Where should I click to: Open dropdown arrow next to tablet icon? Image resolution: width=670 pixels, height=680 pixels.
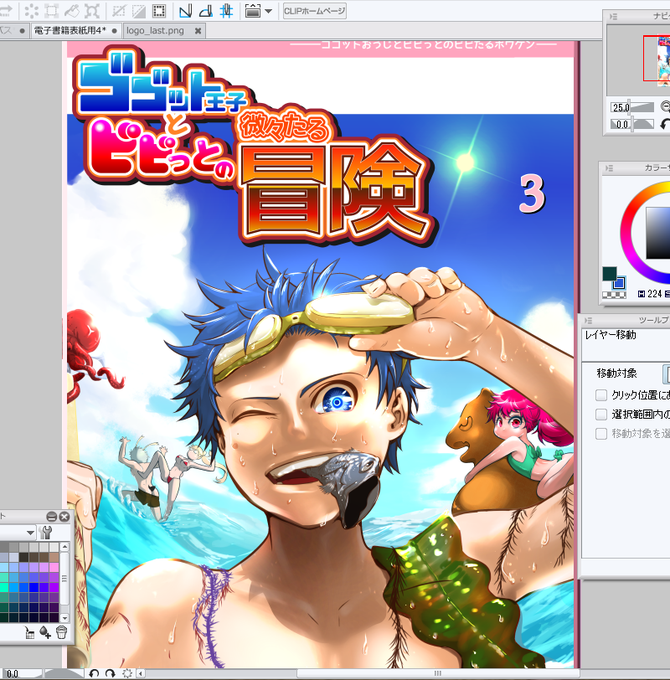(268, 11)
